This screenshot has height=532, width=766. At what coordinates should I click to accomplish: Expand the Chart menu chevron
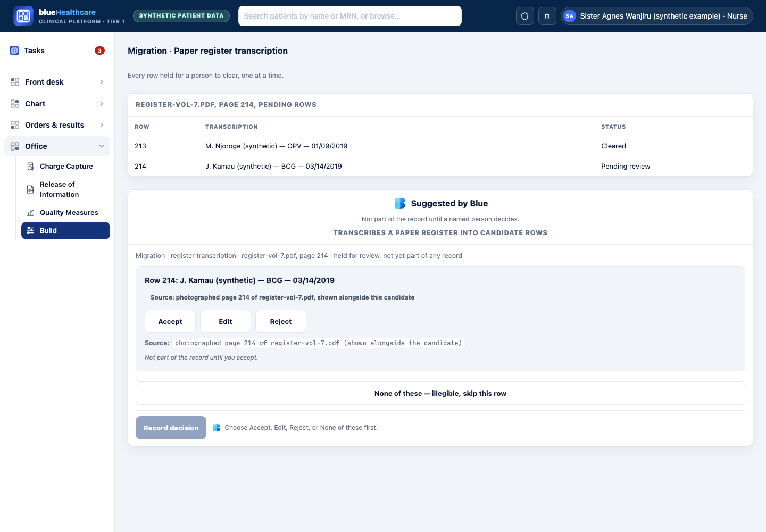[102, 104]
